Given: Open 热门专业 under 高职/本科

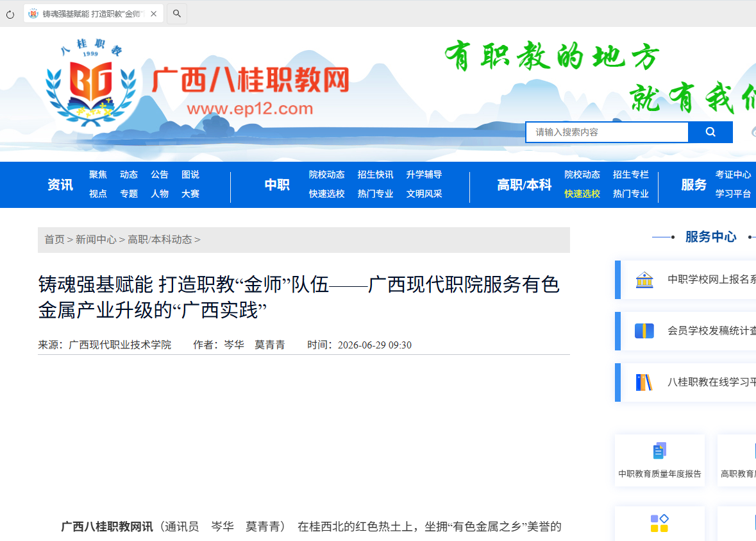Looking at the screenshot, I should [631, 194].
